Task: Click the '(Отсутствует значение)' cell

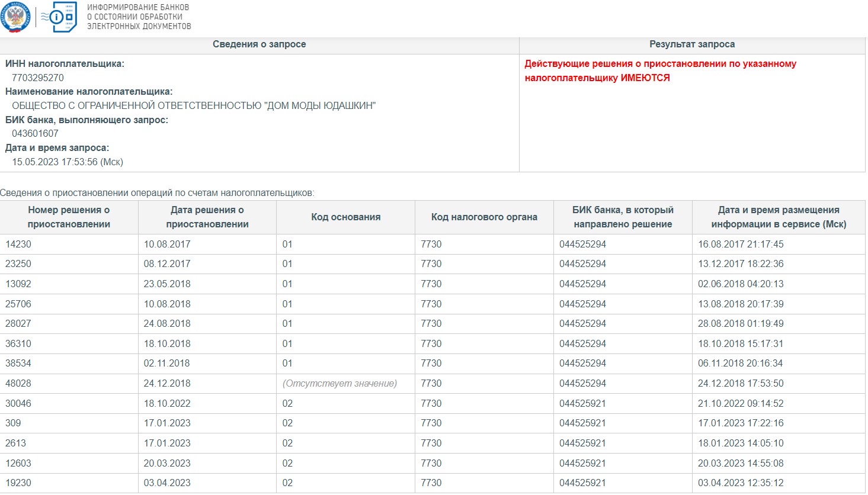Action: [x=340, y=384]
